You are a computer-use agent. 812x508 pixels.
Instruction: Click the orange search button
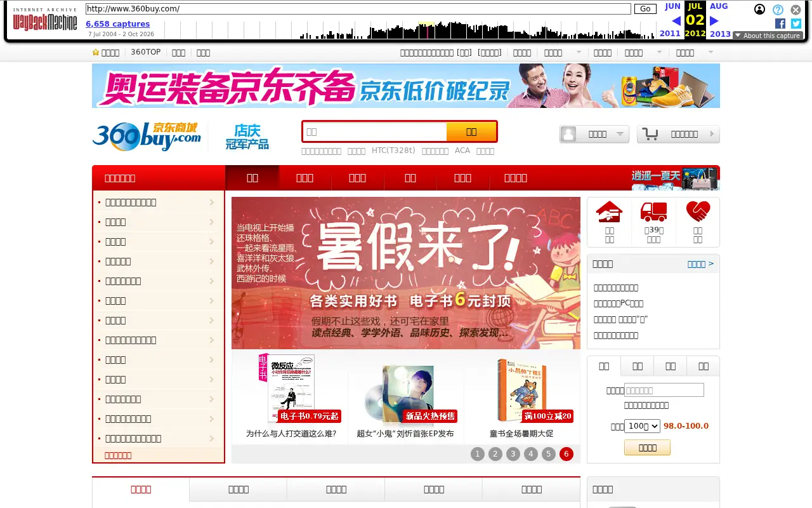point(471,131)
